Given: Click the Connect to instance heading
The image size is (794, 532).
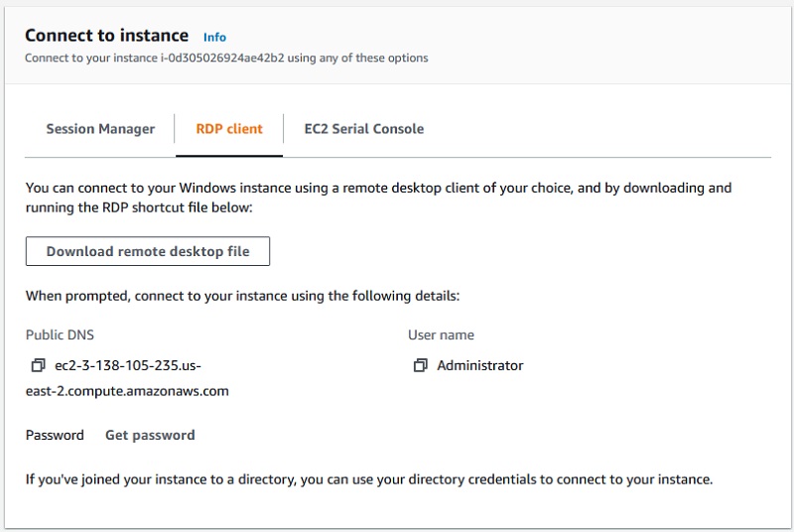Looking at the screenshot, I should 104,36.
